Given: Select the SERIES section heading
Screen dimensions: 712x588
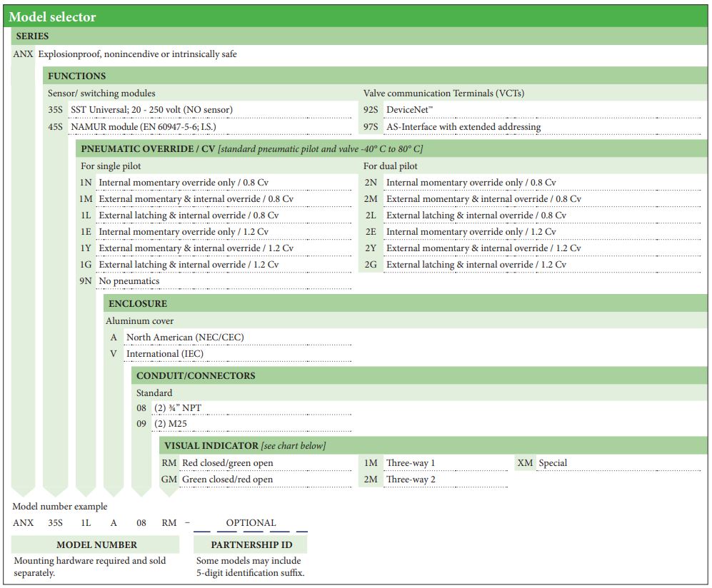Looking at the screenshot, I should click(x=33, y=36).
